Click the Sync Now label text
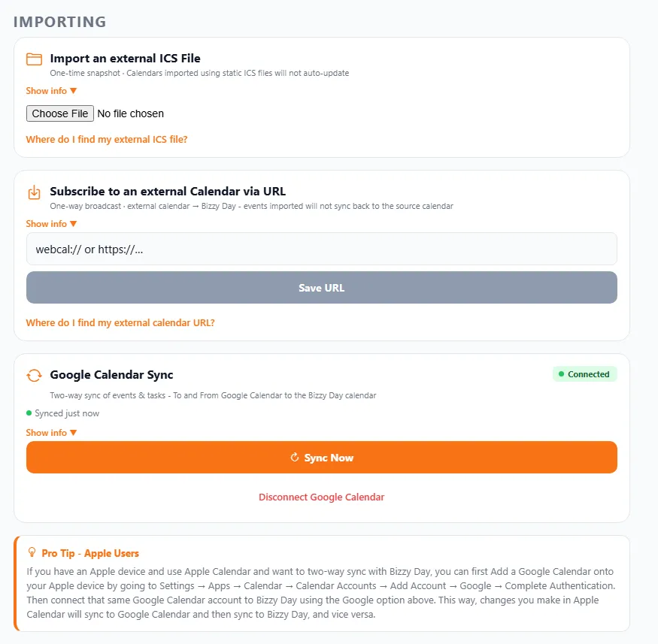The width and height of the screenshot is (658, 644). pyautogui.click(x=329, y=458)
